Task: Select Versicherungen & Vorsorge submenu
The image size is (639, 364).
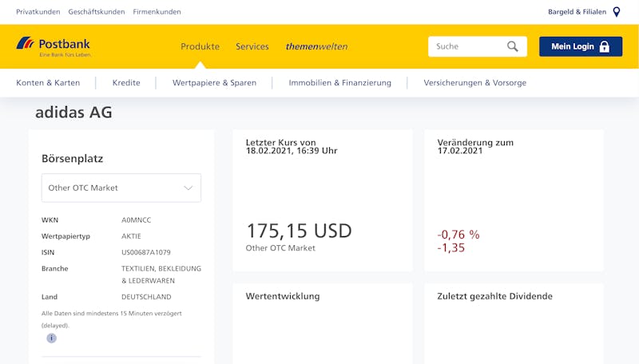Action: (475, 83)
